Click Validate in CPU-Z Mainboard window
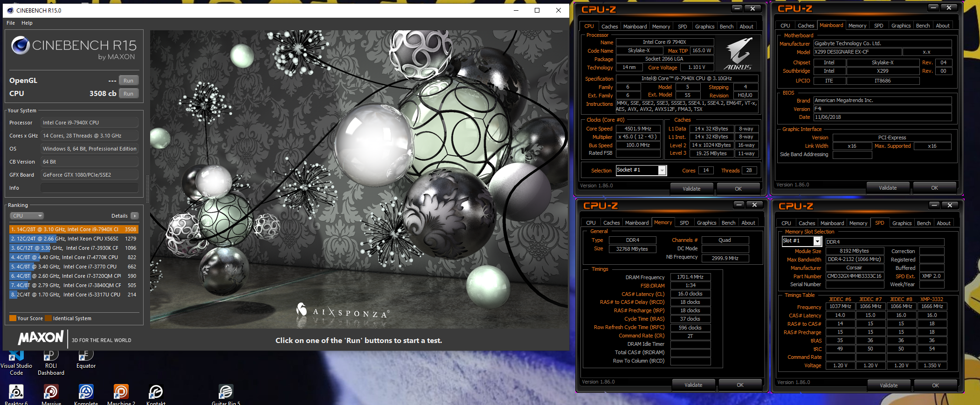The image size is (980, 405). click(888, 188)
